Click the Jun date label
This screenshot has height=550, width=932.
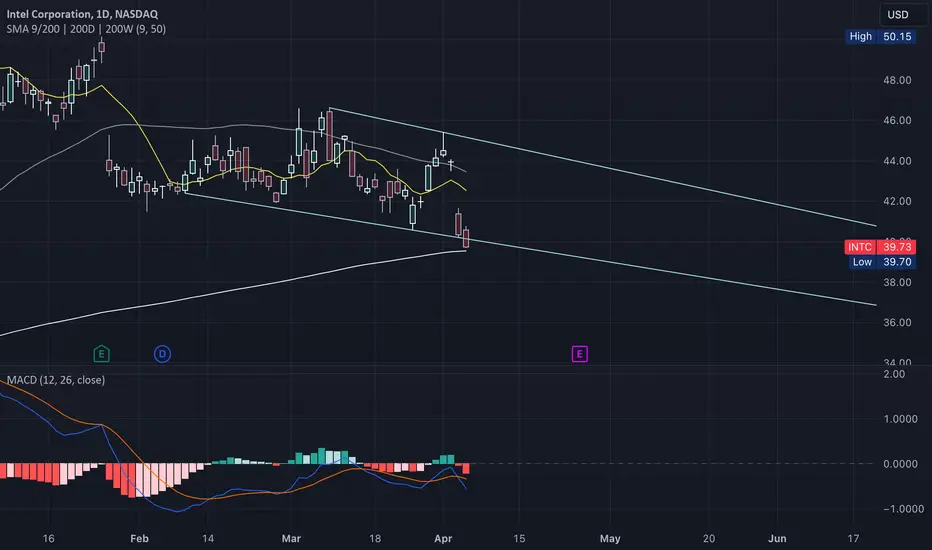pos(777,538)
